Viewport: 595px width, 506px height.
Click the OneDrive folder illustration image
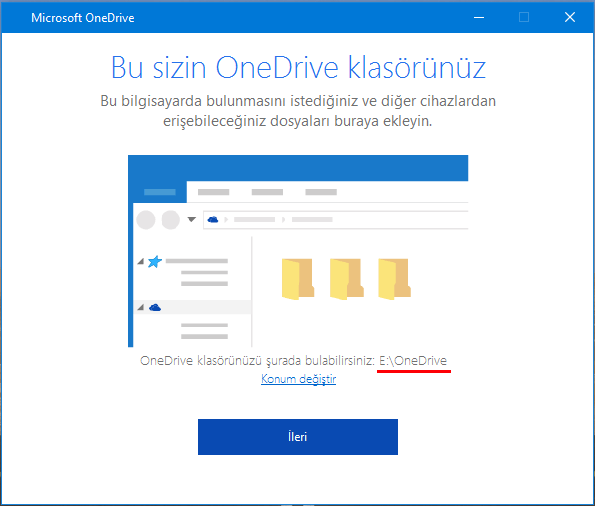click(x=298, y=251)
